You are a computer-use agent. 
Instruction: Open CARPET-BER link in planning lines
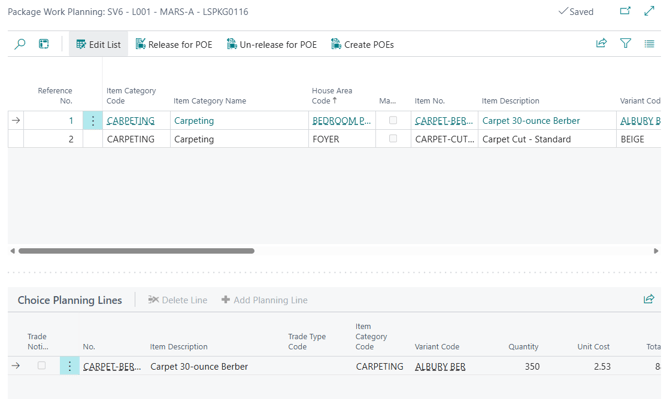pos(112,367)
